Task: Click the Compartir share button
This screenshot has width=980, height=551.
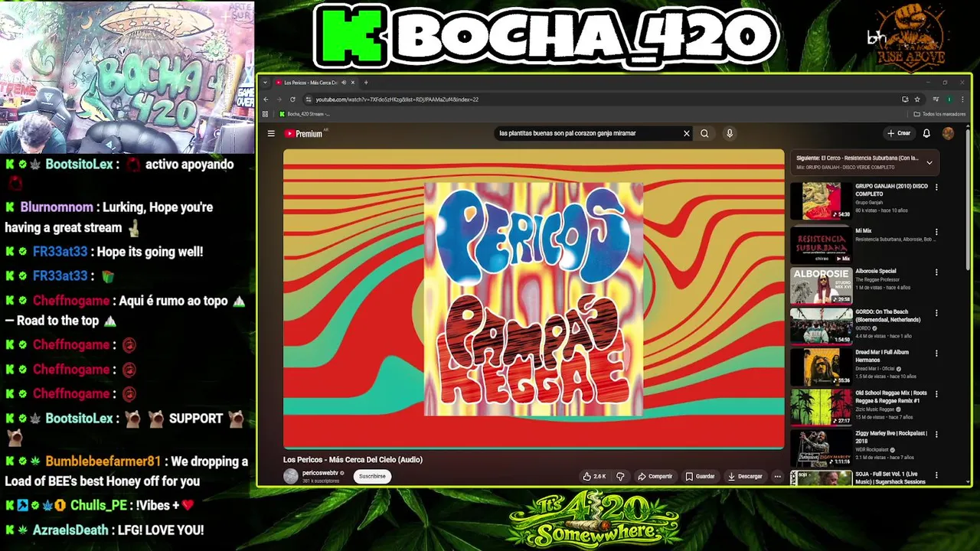Action: 655,476
